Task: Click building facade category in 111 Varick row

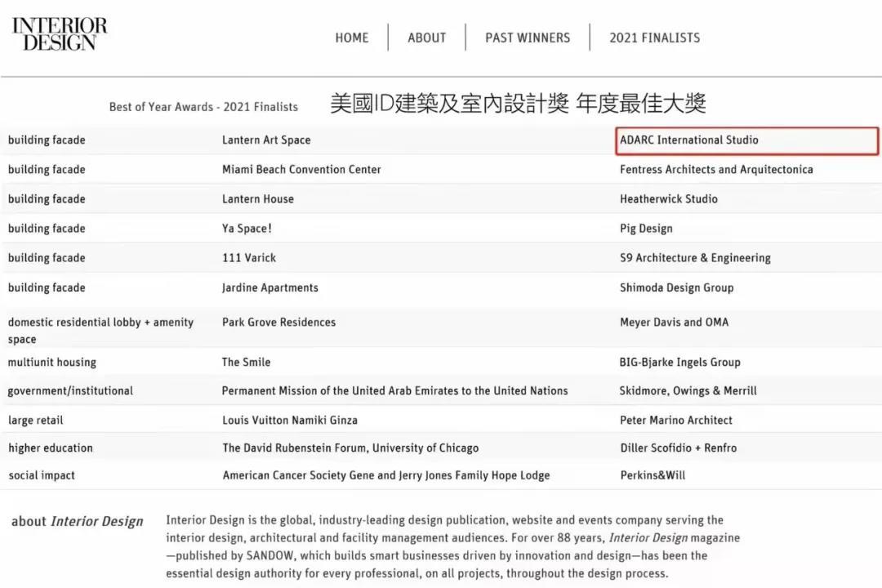Action: click(x=47, y=258)
